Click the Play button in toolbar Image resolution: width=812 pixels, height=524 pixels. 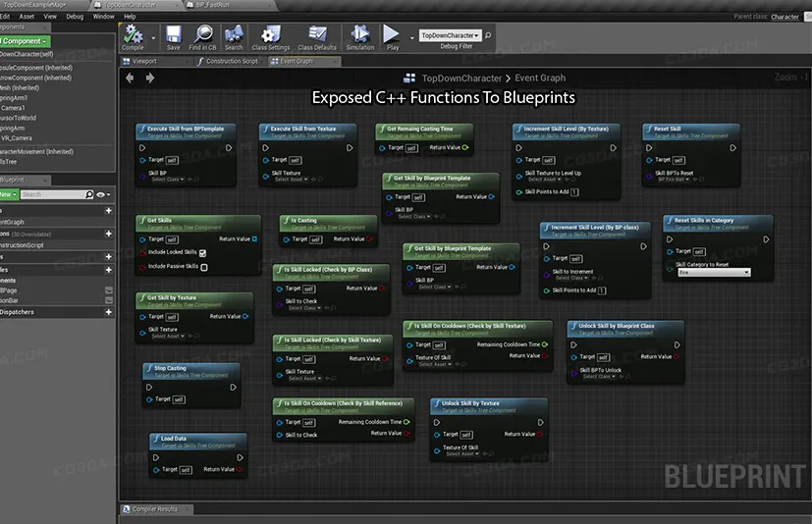[392, 37]
